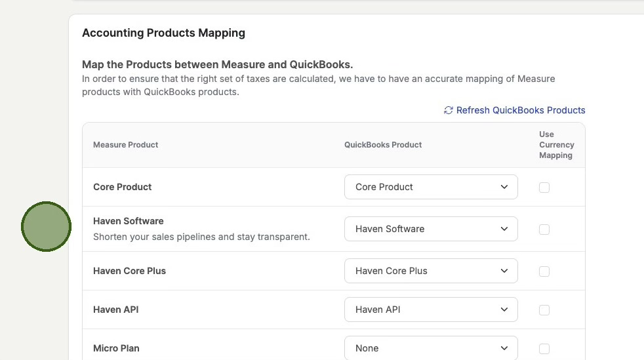
Task: Open Micro Plan's dropdown set to None
Action: (430, 348)
